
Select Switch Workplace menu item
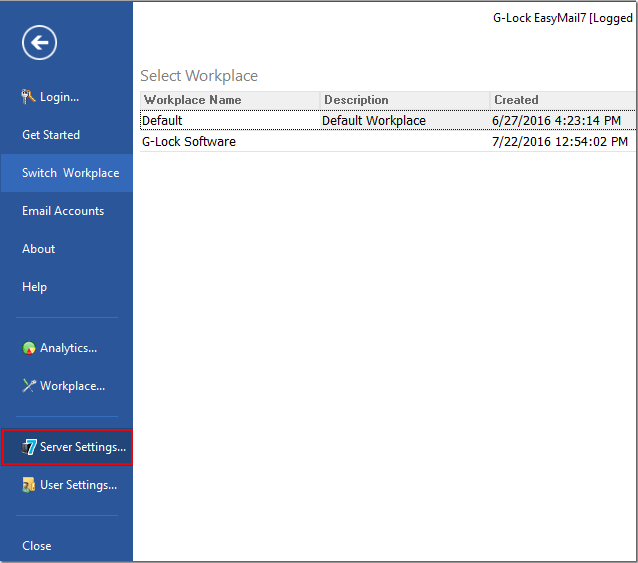tap(67, 173)
